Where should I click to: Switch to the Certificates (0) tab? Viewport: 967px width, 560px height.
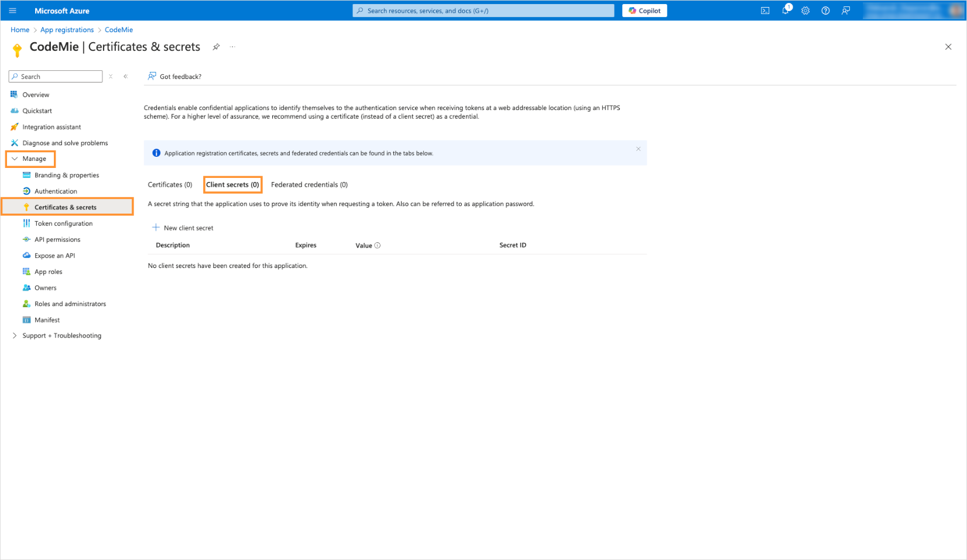pos(170,184)
